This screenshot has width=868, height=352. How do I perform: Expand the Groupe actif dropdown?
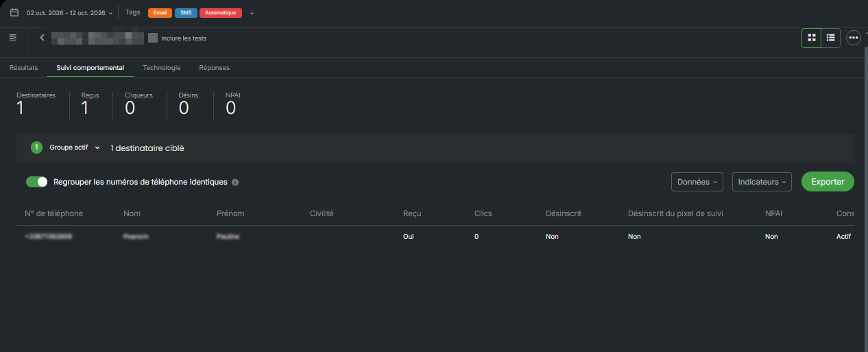[x=75, y=148]
